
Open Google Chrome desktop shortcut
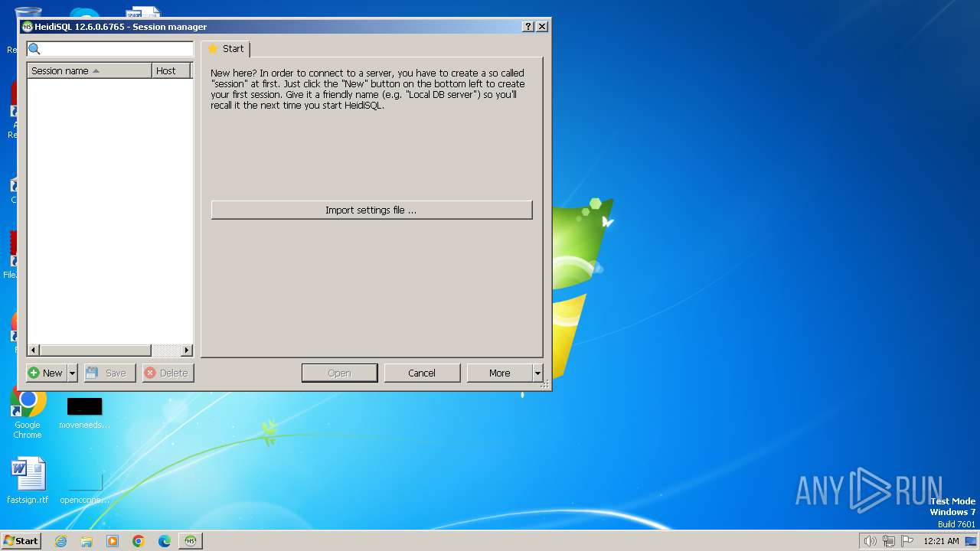(28, 413)
